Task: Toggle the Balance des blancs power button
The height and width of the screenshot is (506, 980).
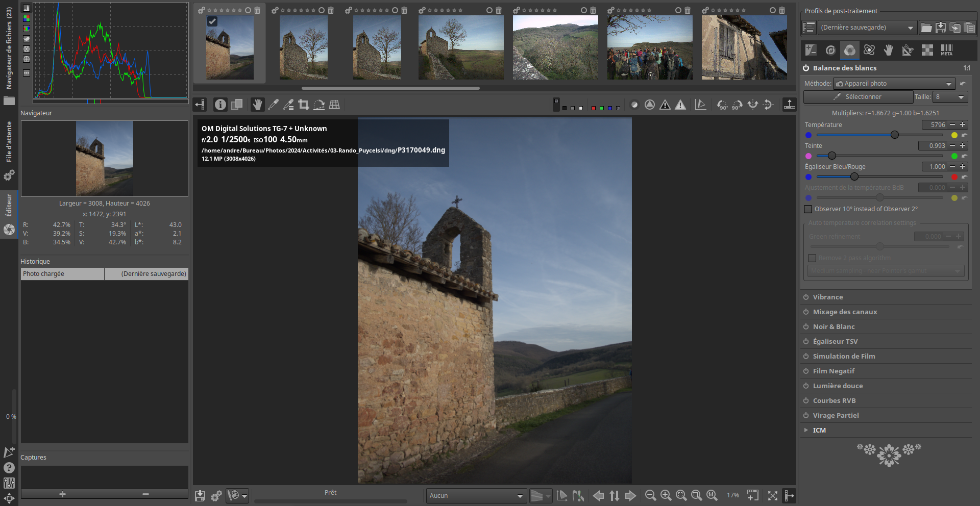Action: tap(806, 68)
